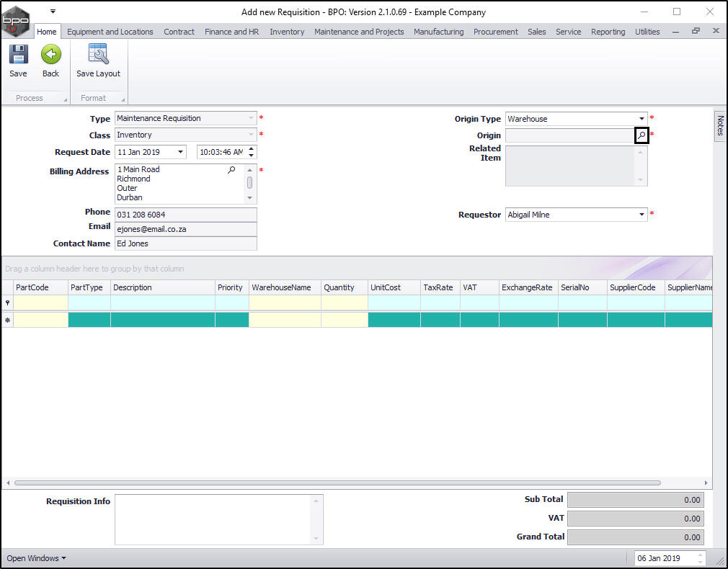This screenshot has width=728, height=569.
Task: Click the grid scroll left arrow
Action: click(x=8, y=483)
